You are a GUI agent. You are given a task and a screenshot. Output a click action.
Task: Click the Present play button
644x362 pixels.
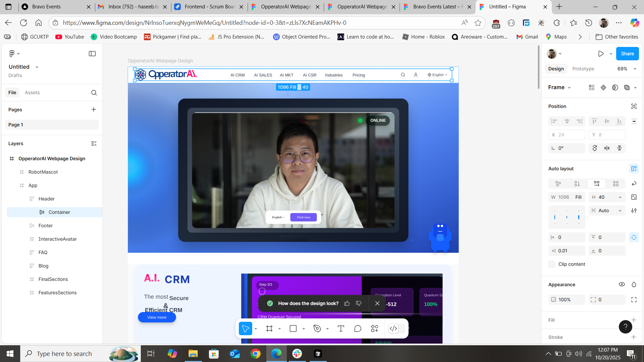601,54
